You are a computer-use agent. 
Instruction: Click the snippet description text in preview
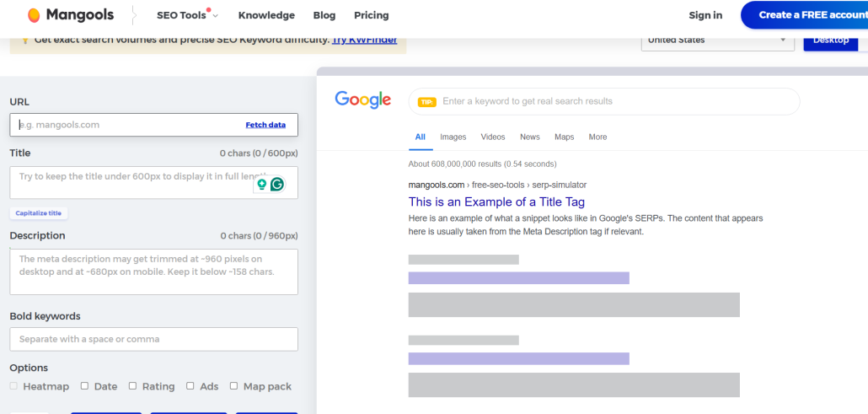coord(586,225)
